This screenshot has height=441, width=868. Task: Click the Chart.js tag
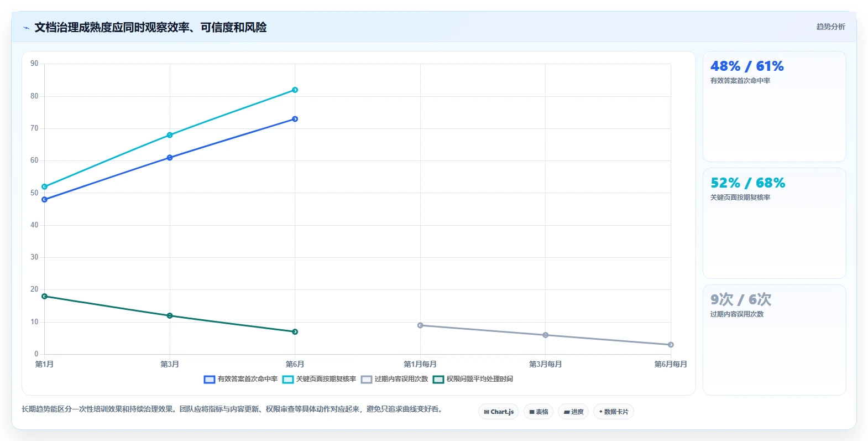(499, 412)
